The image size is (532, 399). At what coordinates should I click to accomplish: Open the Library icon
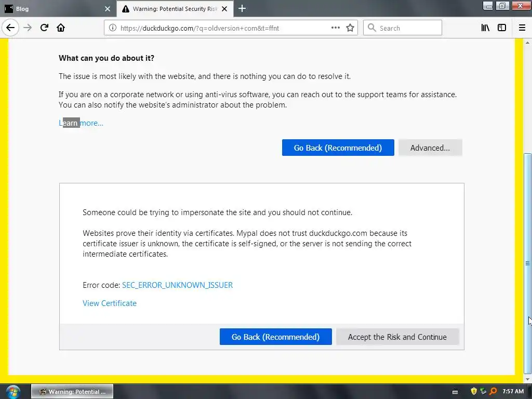(485, 28)
